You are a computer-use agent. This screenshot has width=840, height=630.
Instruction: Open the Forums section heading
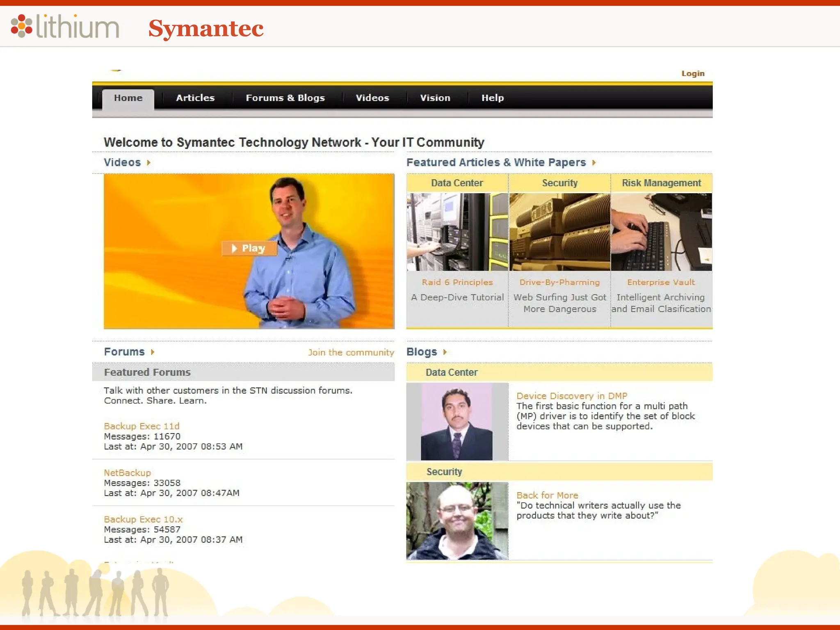coord(124,352)
